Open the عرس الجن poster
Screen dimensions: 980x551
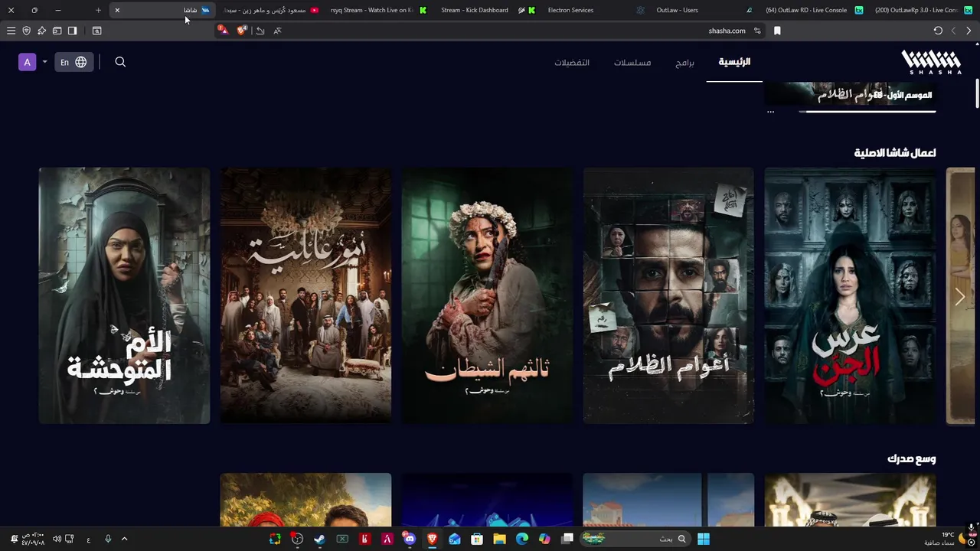[850, 295]
